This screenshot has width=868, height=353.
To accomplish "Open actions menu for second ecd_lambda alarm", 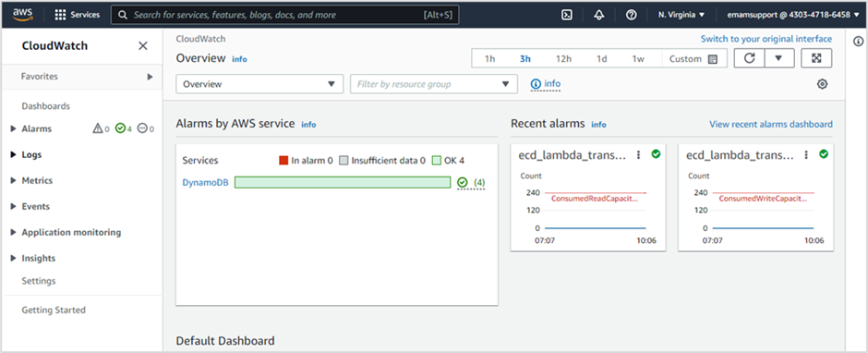I will (806, 155).
